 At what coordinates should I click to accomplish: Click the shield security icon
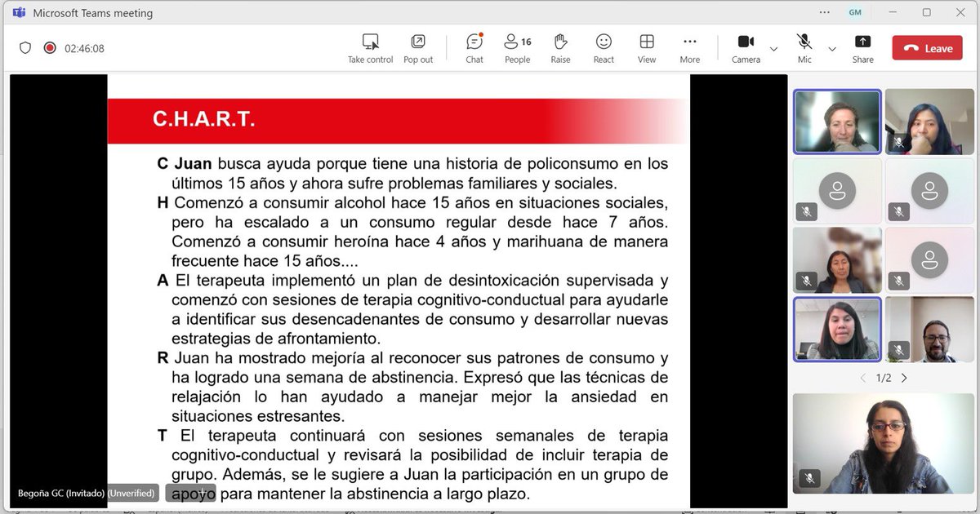[25, 48]
